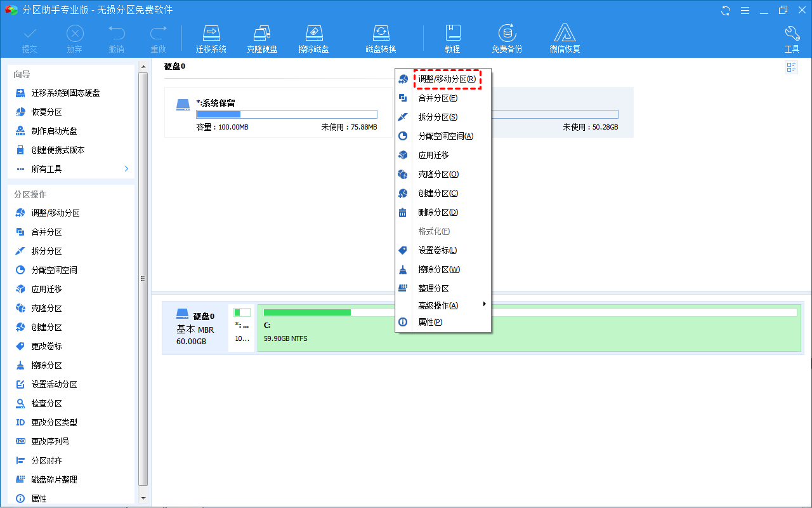
Task: Choose 调整/移动分区 in the context menu
Action: click(447, 79)
